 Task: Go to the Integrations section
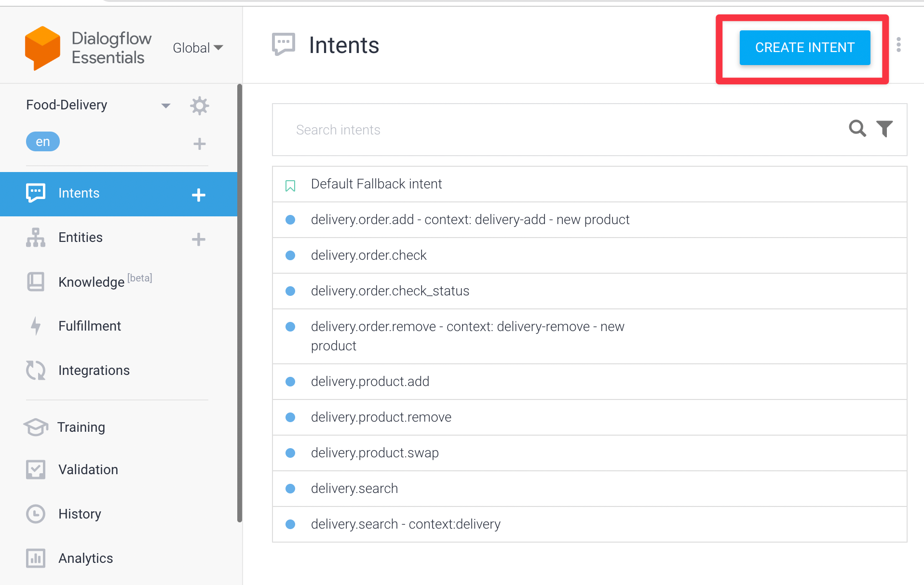(x=94, y=371)
